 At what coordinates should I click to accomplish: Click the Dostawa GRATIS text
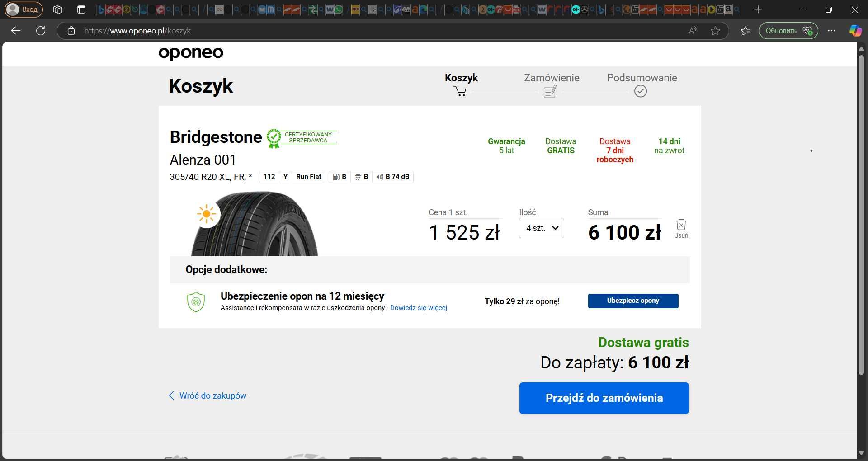coord(561,146)
